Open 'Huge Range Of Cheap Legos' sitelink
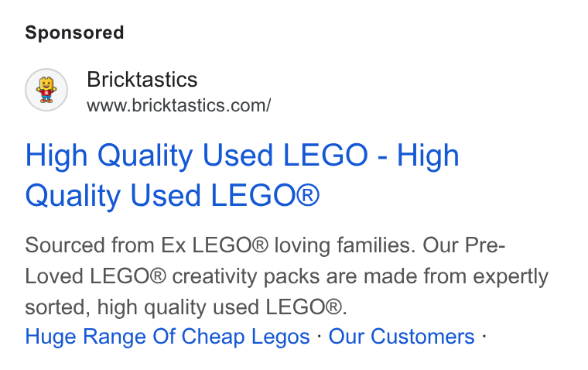588x370 pixels. coord(167,336)
